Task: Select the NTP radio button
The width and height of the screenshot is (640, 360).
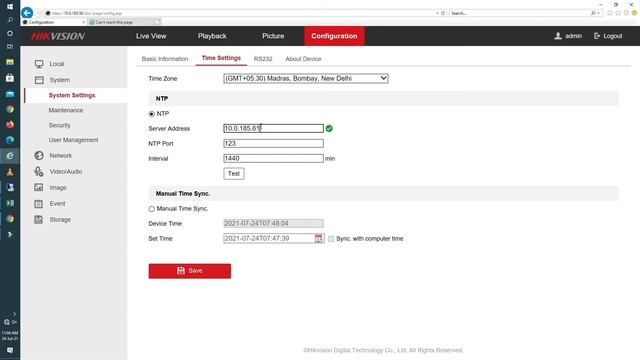Action: pos(152,114)
